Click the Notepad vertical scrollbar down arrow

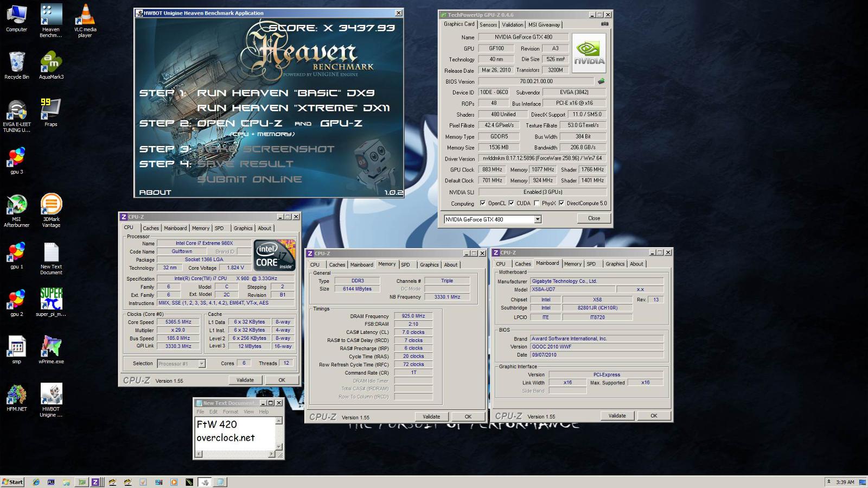[279, 447]
